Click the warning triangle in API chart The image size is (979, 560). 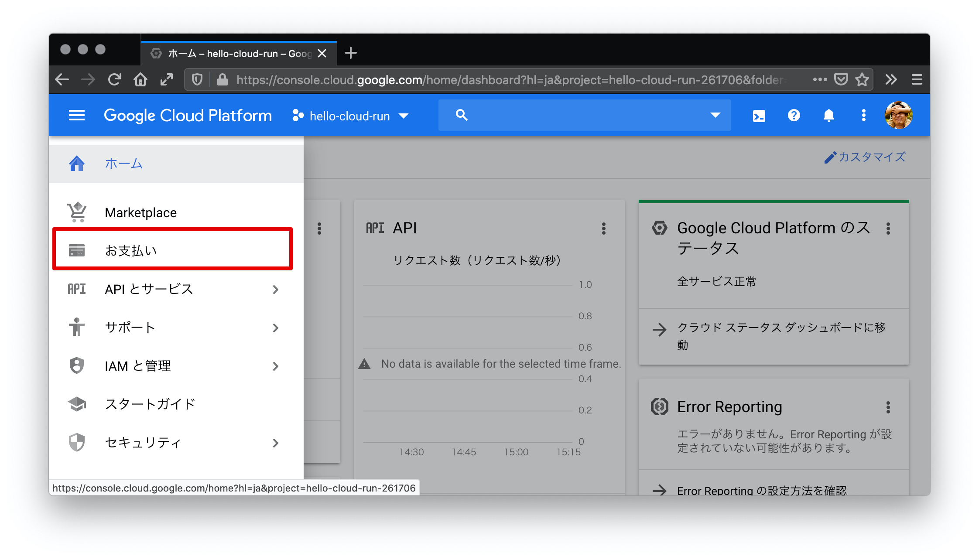[364, 364]
